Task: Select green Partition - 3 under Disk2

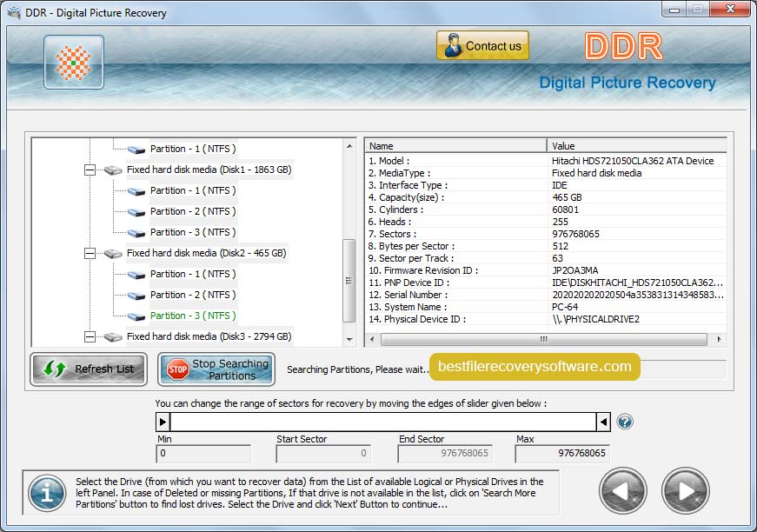Action: (193, 316)
